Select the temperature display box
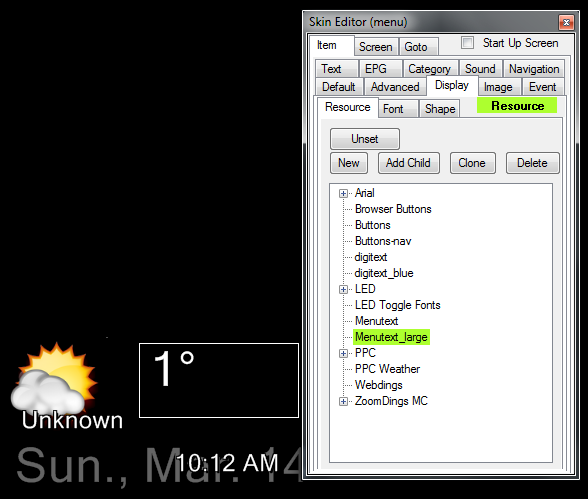The width and height of the screenshot is (588, 499). click(219, 380)
